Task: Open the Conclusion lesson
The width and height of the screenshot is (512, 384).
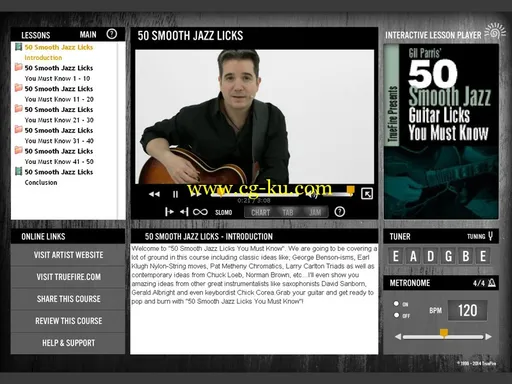Action: point(59,177)
